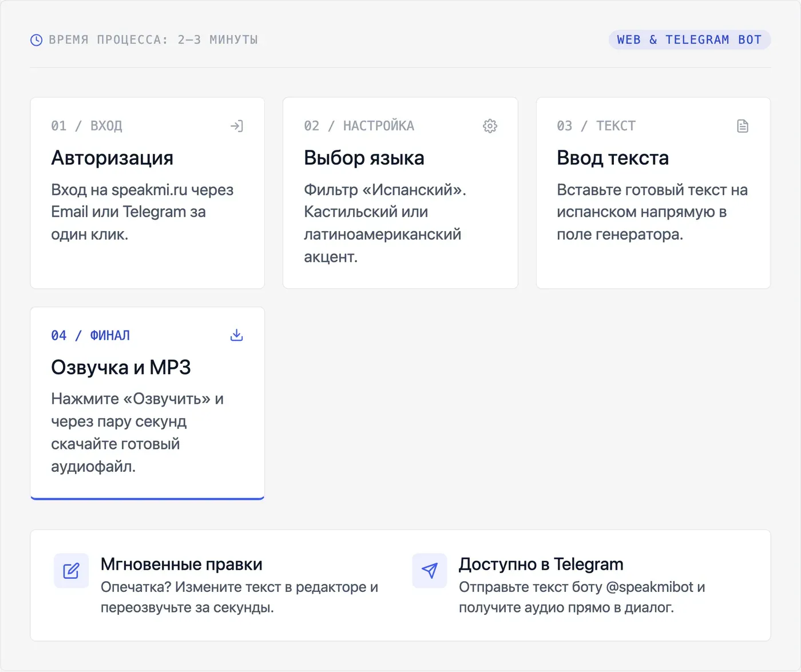Click the 01 / ВХОД step label
Image resolution: width=801 pixels, height=672 pixels.
[x=86, y=126]
